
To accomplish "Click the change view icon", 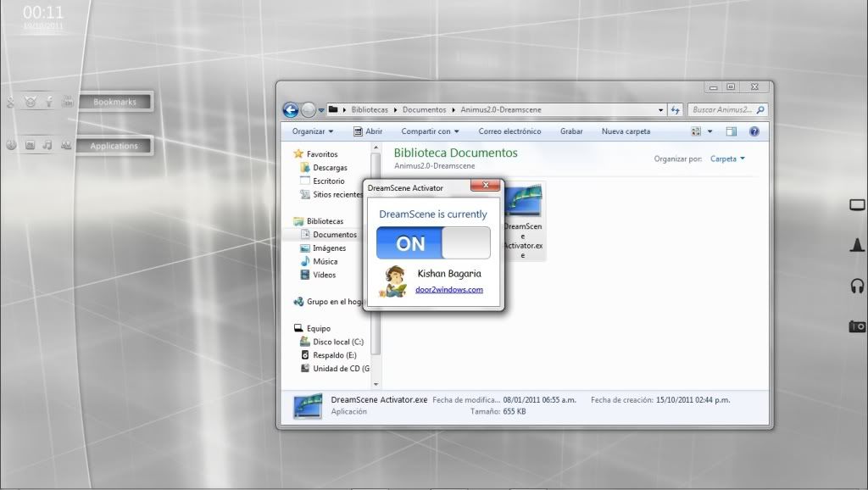I will [696, 131].
